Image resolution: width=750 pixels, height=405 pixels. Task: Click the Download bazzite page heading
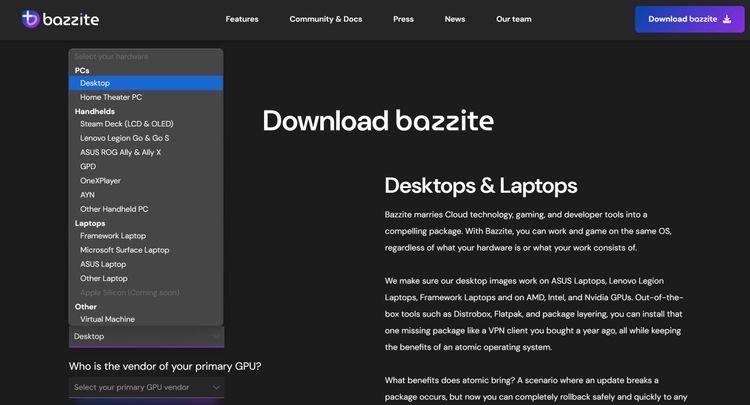tap(378, 120)
